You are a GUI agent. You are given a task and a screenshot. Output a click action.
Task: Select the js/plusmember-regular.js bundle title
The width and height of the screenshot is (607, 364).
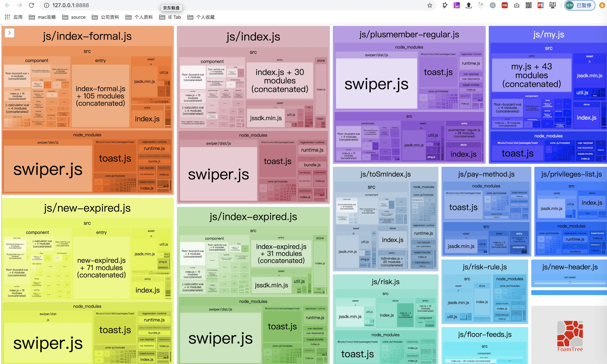409,35
